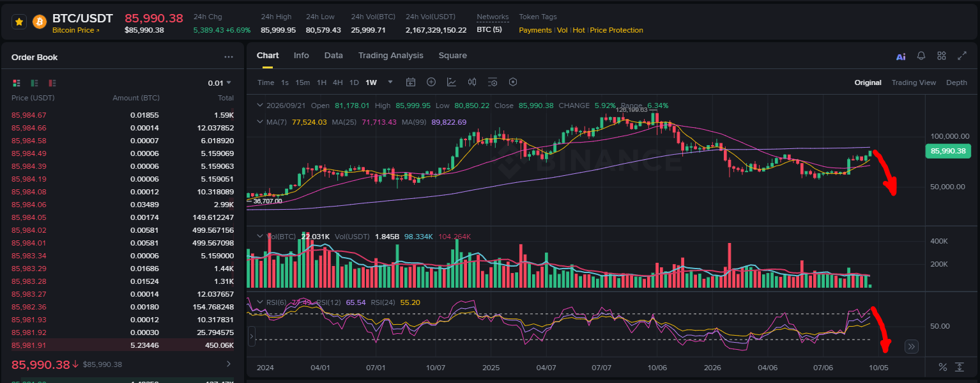This screenshot has width=980, height=383.
Task: Toggle auto-fit price scale icon
Action: pyautogui.click(x=959, y=367)
